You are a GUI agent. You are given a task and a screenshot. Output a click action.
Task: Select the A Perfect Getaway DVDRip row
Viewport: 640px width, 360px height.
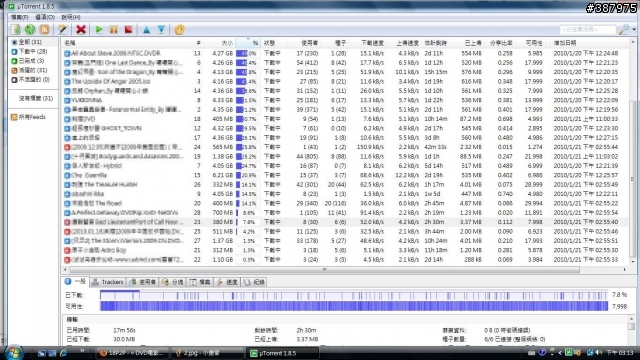pos(344,213)
